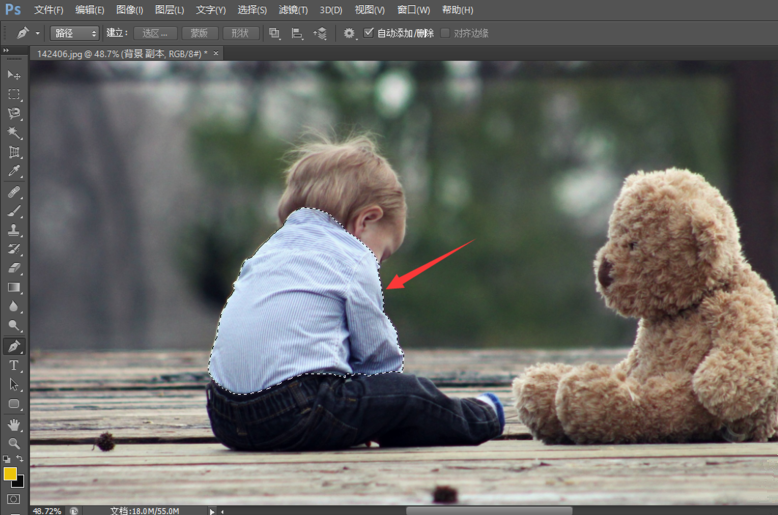Choose the Clone Stamp tool

click(x=14, y=230)
